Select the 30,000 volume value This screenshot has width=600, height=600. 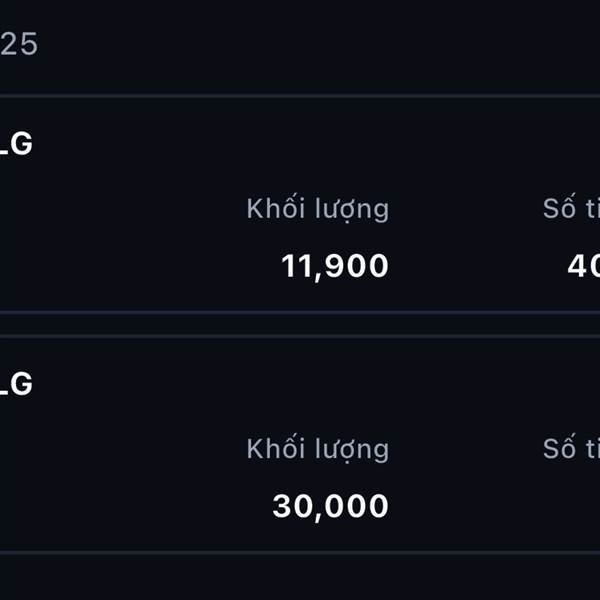(x=330, y=506)
